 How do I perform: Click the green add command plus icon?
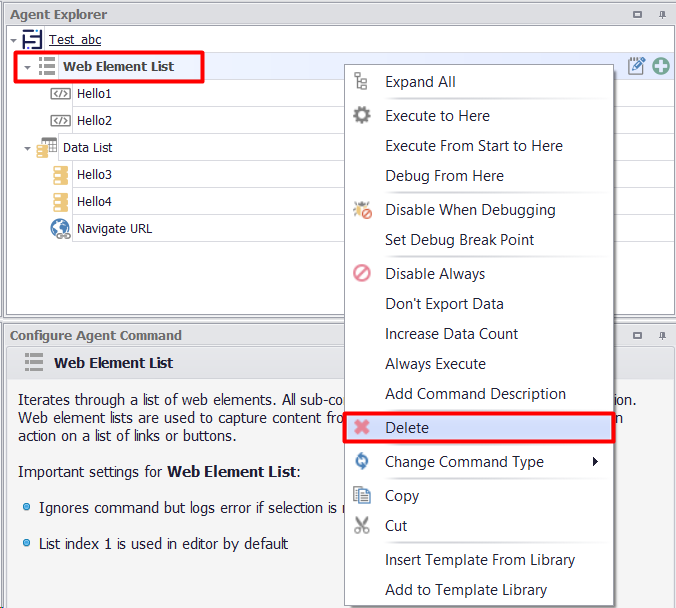(661, 67)
